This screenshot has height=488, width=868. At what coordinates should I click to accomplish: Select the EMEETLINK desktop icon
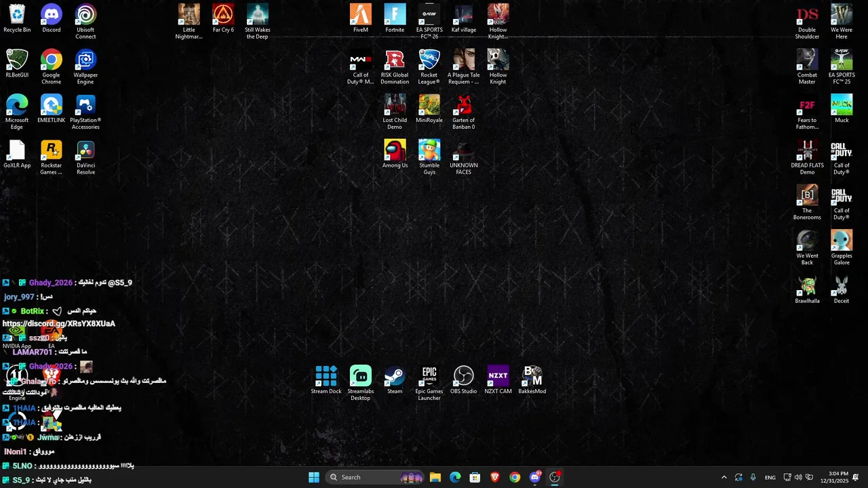[52, 109]
